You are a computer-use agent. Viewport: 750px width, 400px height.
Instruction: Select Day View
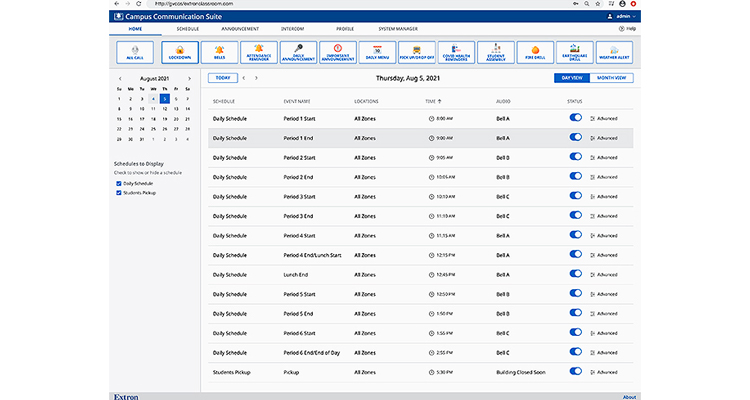click(572, 78)
